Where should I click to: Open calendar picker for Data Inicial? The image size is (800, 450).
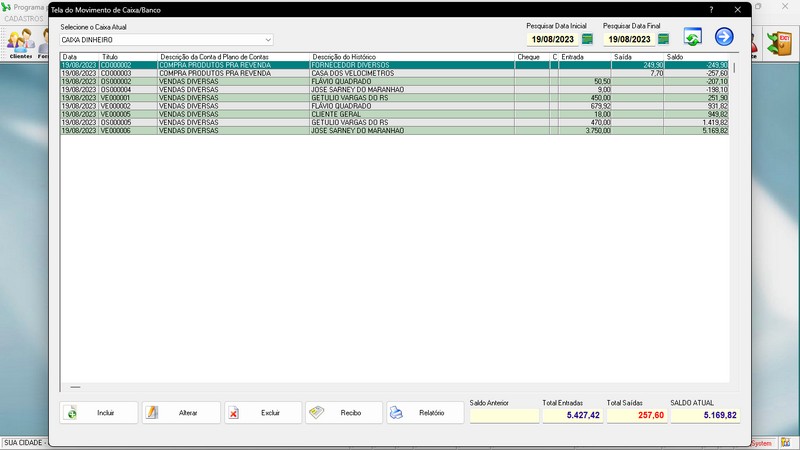coord(587,39)
